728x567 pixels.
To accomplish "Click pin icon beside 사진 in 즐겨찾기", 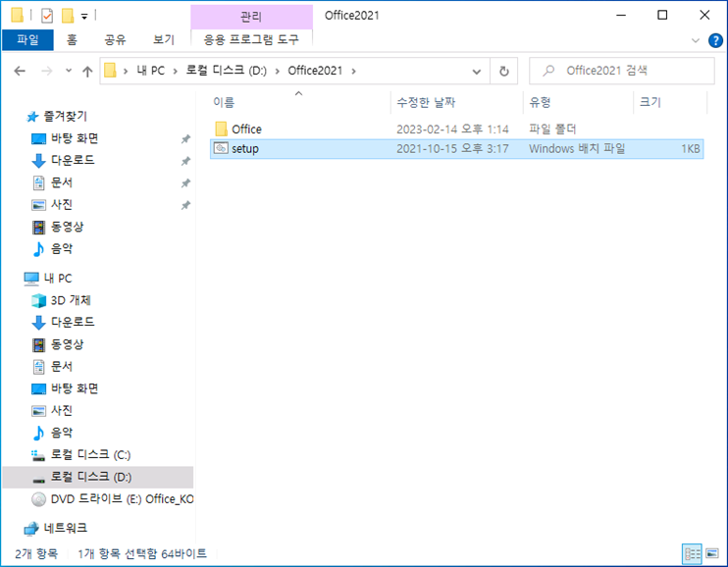I will (185, 205).
